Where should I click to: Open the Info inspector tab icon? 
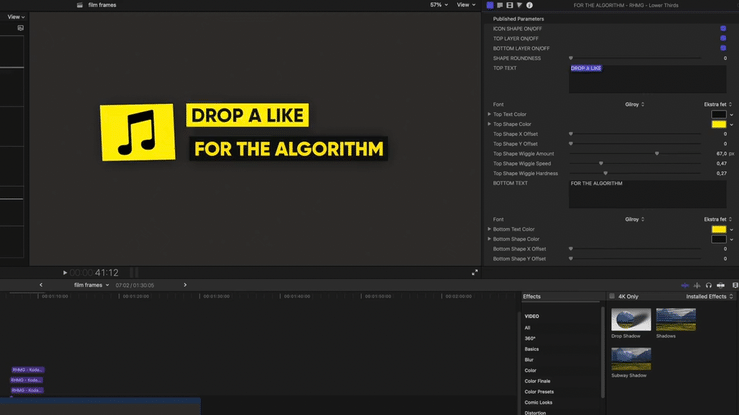point(529,5)
